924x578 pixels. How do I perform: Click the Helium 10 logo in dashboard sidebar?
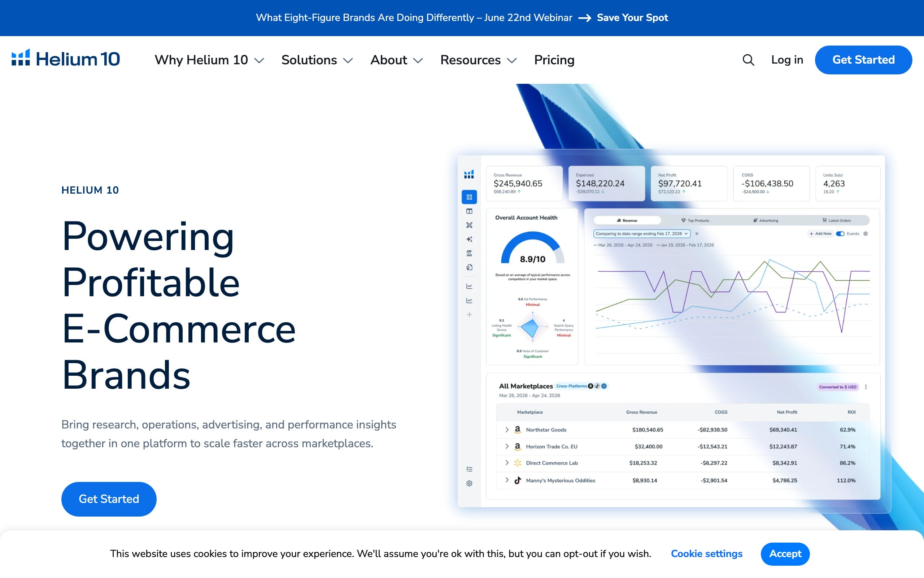(469, 174)
